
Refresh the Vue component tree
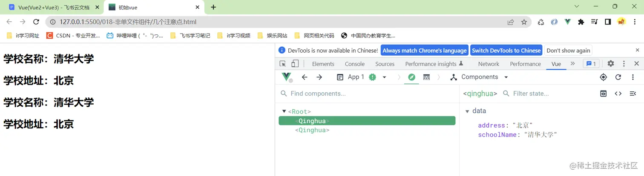click(618, 77)
